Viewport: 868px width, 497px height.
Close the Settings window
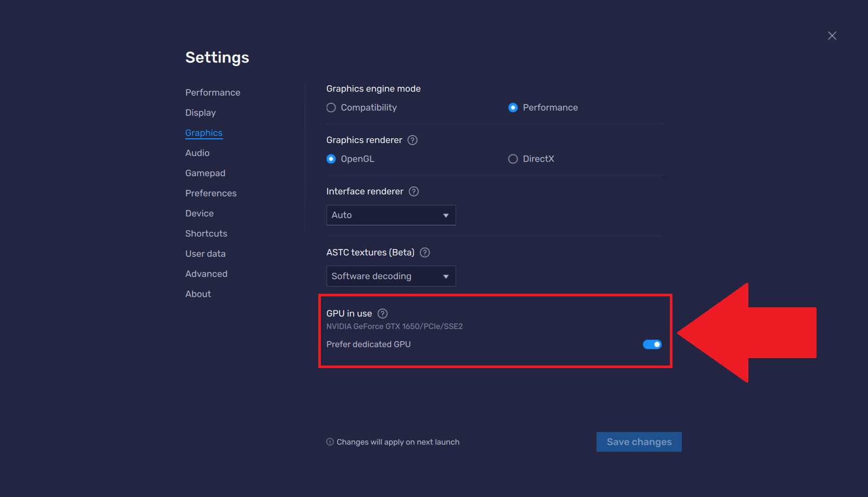pyautogui.click(x=832, y=35)
